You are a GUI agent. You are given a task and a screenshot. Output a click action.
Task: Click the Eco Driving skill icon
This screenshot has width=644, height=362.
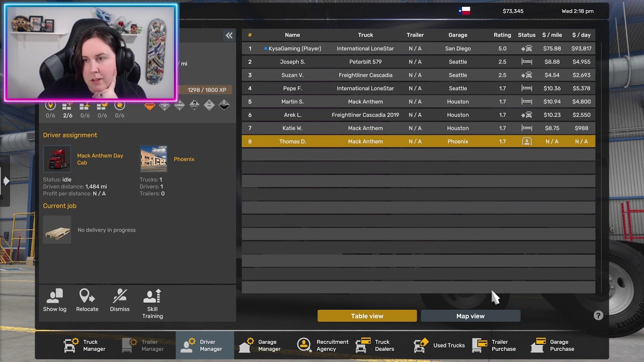[x=119, y=106]
